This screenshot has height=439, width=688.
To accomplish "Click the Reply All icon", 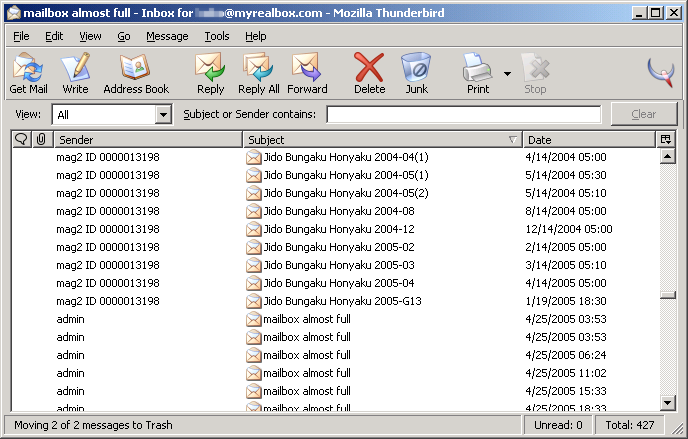I will [x=259, y=73].
